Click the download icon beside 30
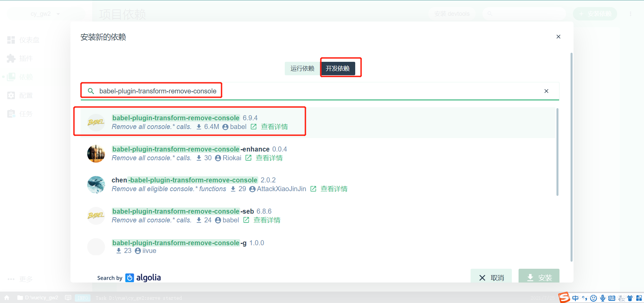This screenshot has width=644, height=303. point(199,158)
